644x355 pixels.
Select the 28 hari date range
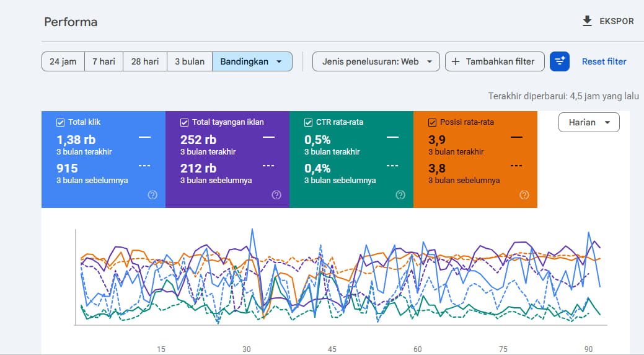point(145,61)
